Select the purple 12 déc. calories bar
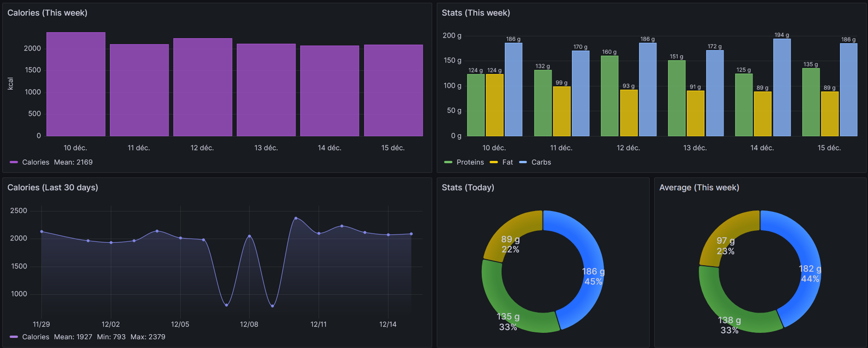This screenshot has width=868, height=348. point(203,87)
